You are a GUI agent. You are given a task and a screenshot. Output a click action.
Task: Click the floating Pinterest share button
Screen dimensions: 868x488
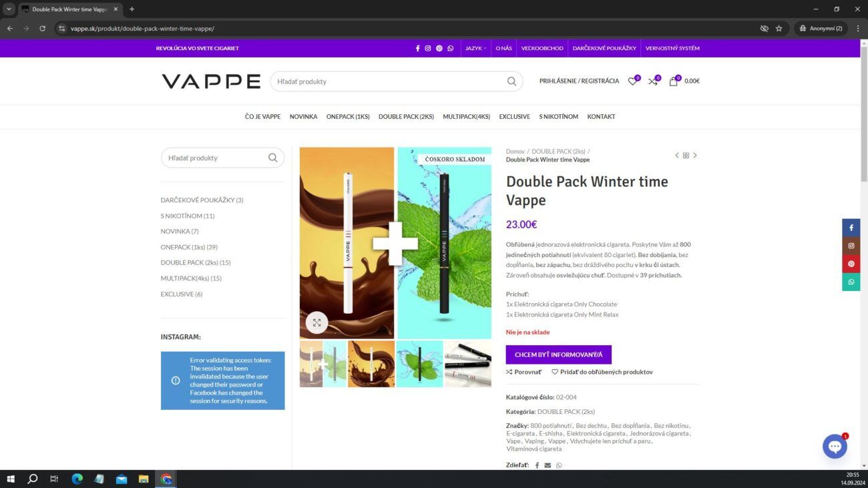point(851,264)
